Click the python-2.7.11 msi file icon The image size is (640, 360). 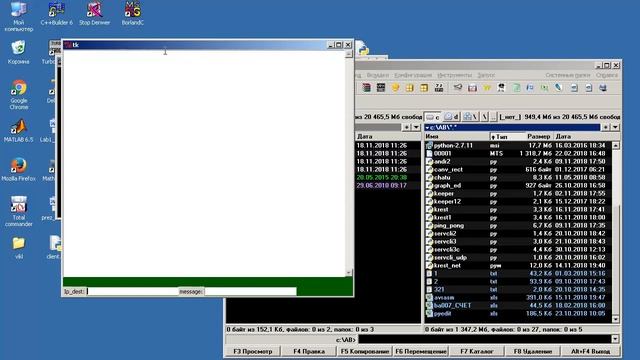pos(429,145)
